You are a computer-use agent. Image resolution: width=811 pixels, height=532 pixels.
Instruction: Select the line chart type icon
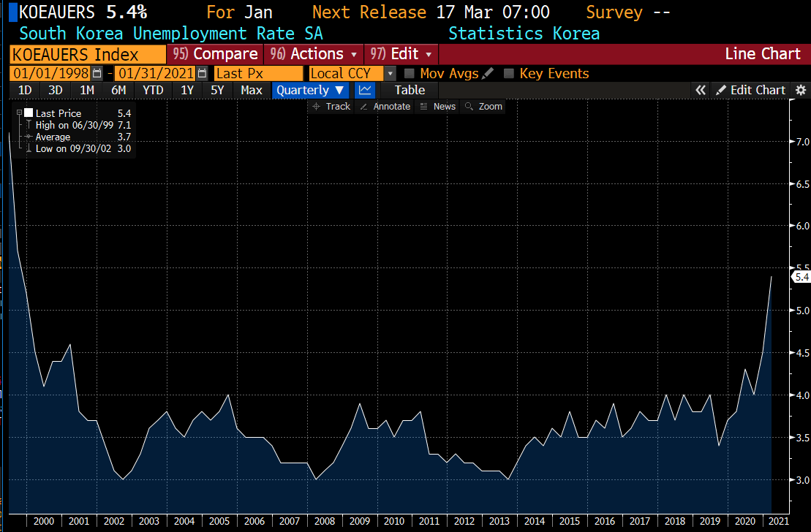pos(365,90)
